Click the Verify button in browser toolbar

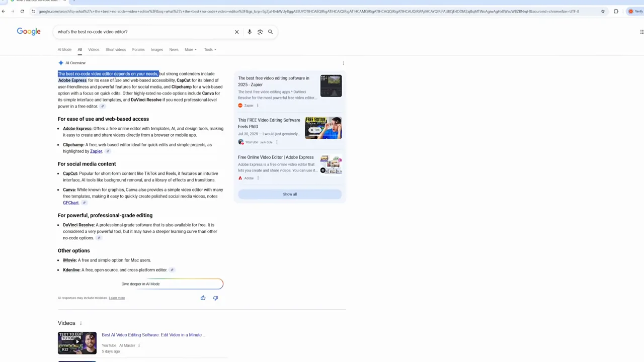point(635,11)
